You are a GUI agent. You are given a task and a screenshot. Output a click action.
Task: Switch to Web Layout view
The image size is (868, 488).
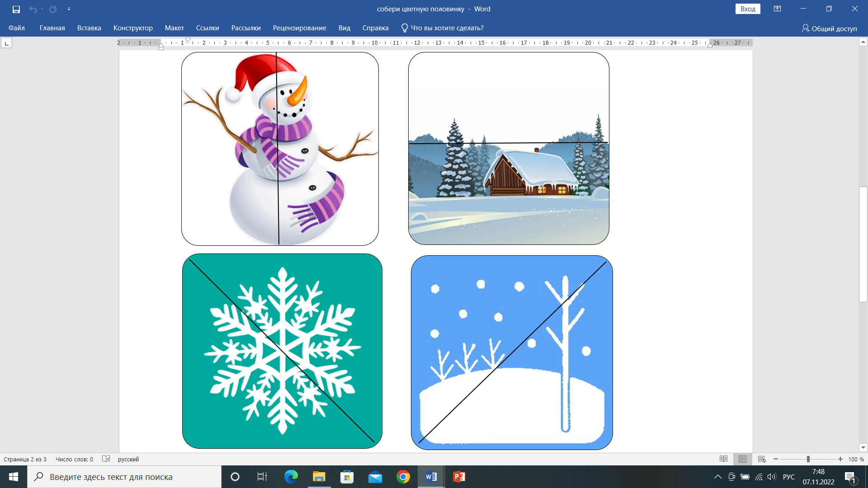(x=762, y=459)
